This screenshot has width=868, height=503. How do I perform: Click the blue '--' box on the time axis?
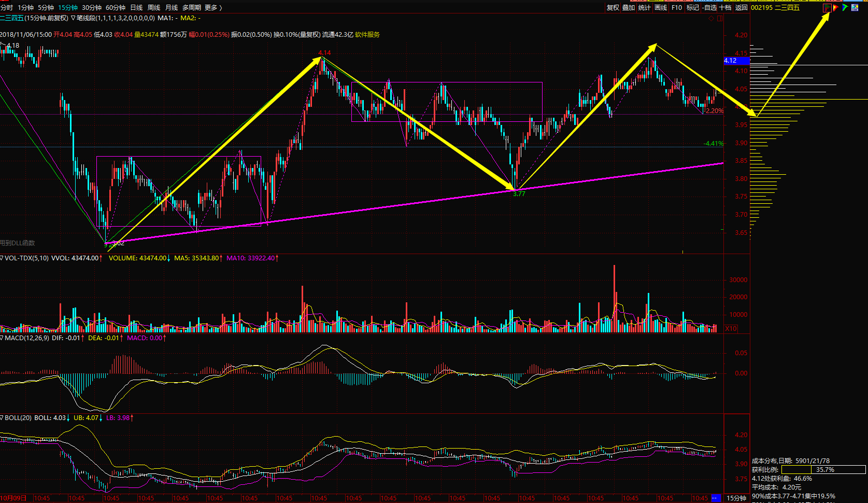(x=716, y=498)
